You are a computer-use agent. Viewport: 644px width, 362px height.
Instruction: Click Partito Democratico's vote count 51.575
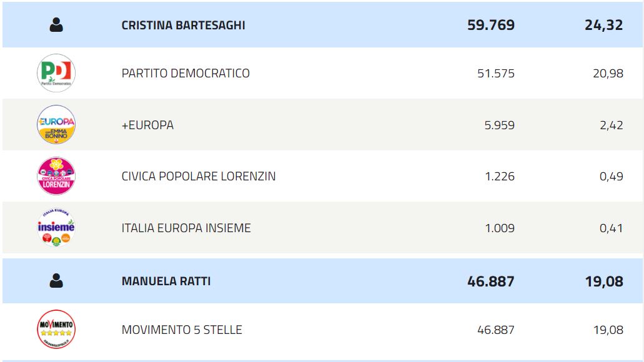(x=495, y=74)
